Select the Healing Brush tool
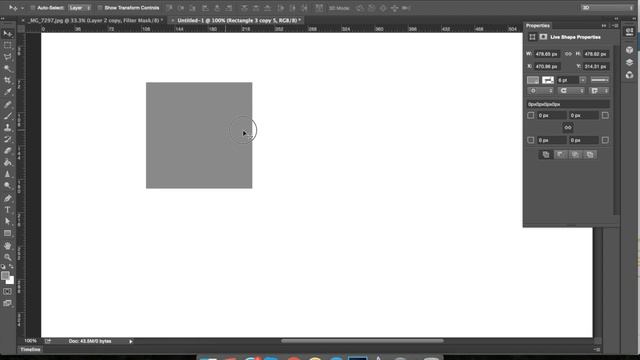This screenshot has height=360, width=640. [8, 104]
